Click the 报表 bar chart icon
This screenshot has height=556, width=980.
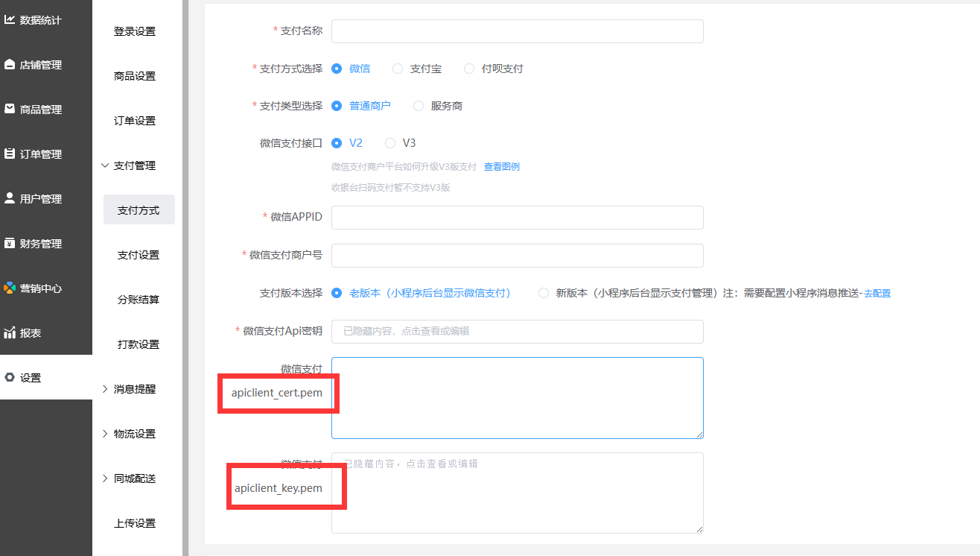(10, 333)
